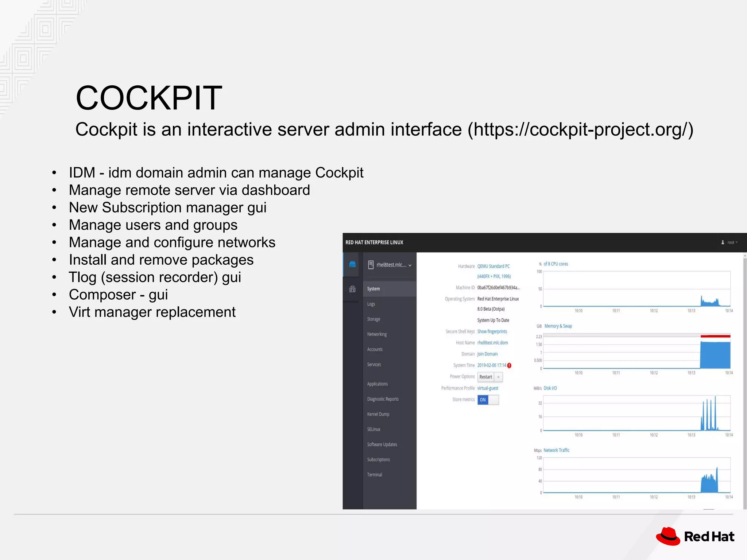Open Terminal in the sidebar
The height and width of the screenshot is (560, 747).
coord(390,475)
